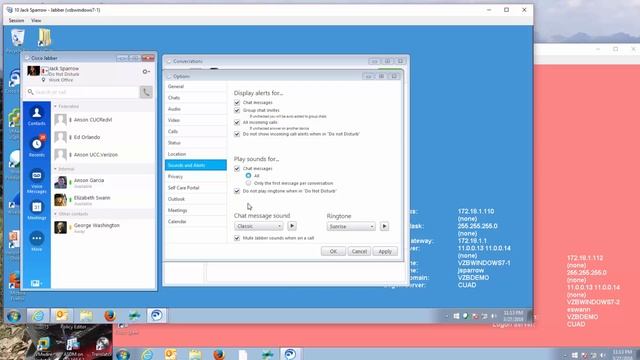This screenshot has height=360, width=640.
Task: Open the Ringtone dropdown
Action: tap(351, 227)
